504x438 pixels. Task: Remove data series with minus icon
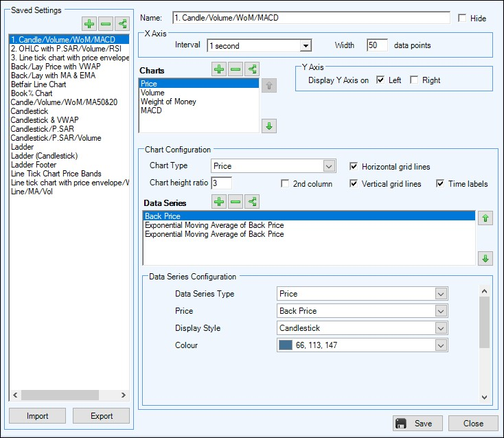tap(236, 202)
